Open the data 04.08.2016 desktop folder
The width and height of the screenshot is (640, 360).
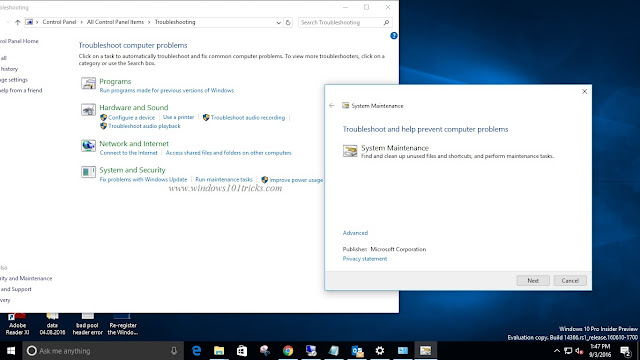pos(52,324)
